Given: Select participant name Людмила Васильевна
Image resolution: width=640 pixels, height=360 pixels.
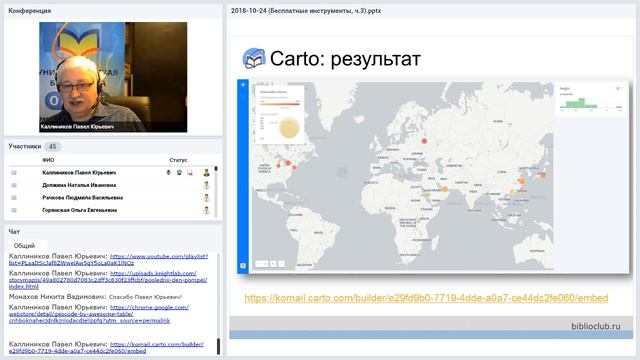Looking at the screenshot, I should pos(82,198).
